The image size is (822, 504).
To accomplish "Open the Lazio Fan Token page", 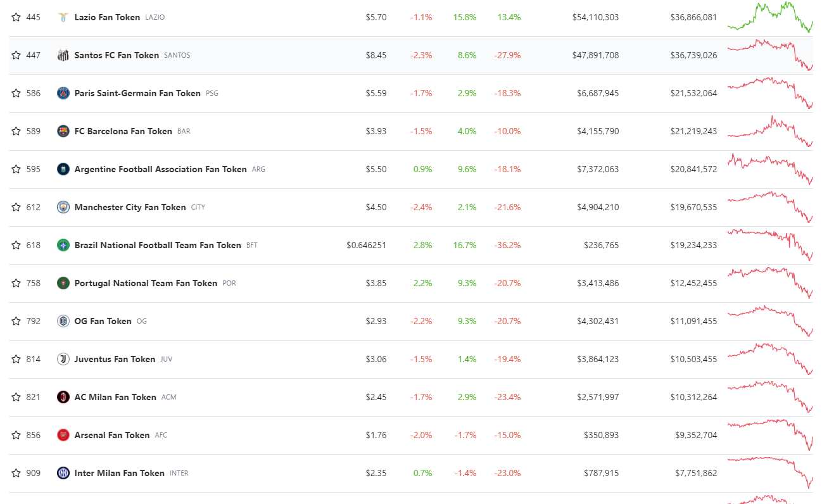I will [x=107, y=17].
